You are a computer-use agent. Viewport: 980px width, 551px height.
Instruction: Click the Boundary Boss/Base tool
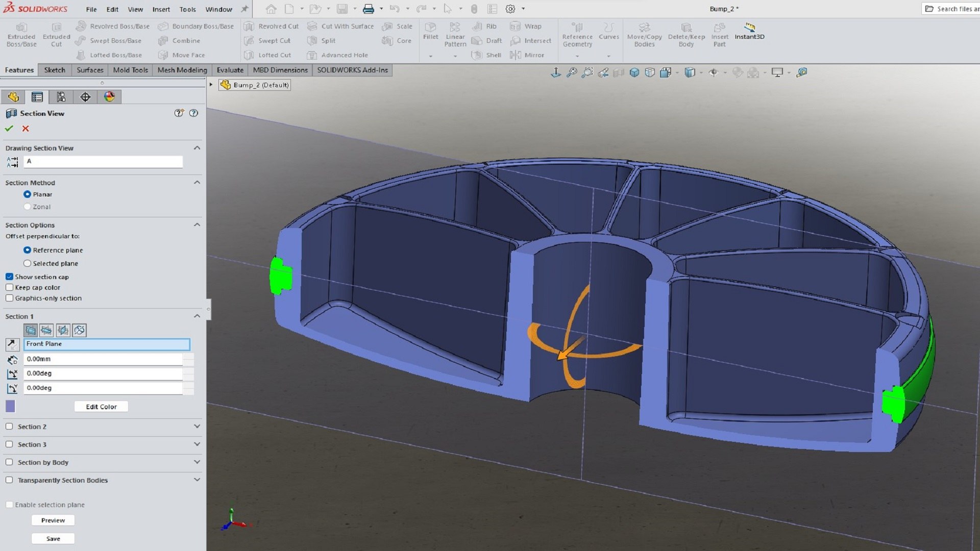tap(195, 26)
